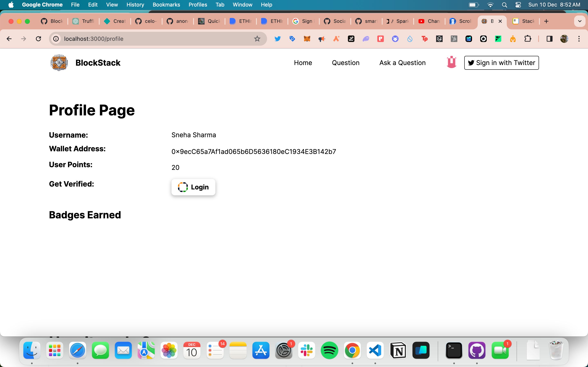Click the bookmark/star icon in address bar
This screenshot has height=367, width=588.
(257, 39)
